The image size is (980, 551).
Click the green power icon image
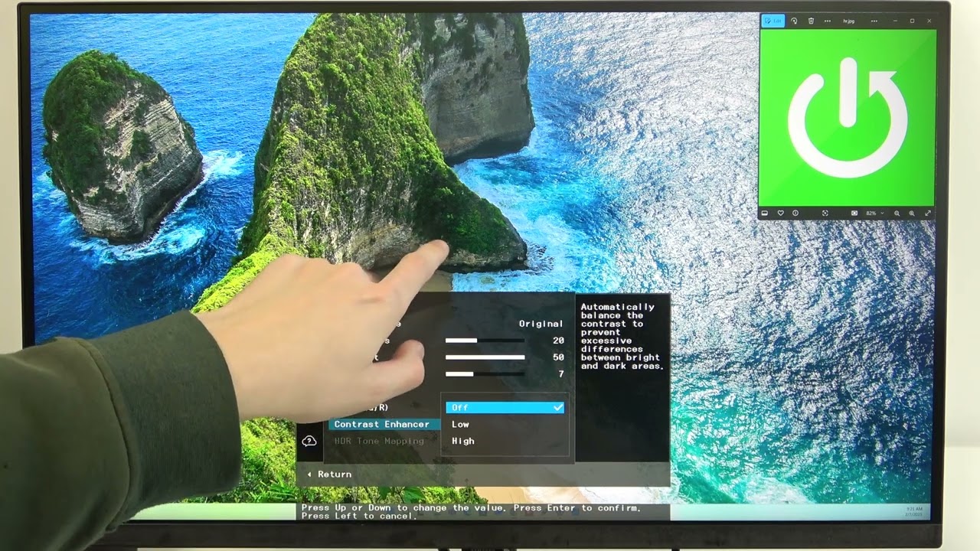[x=848, y=117]
